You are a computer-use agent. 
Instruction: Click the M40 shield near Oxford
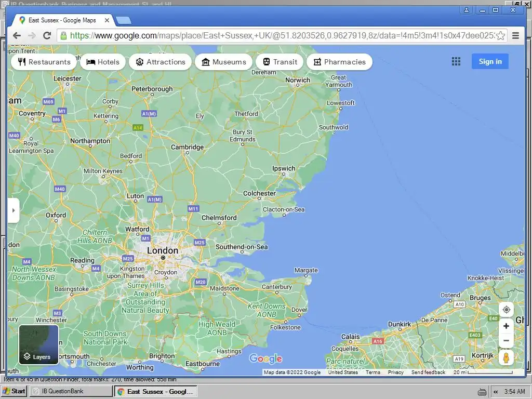pos(60,189)
